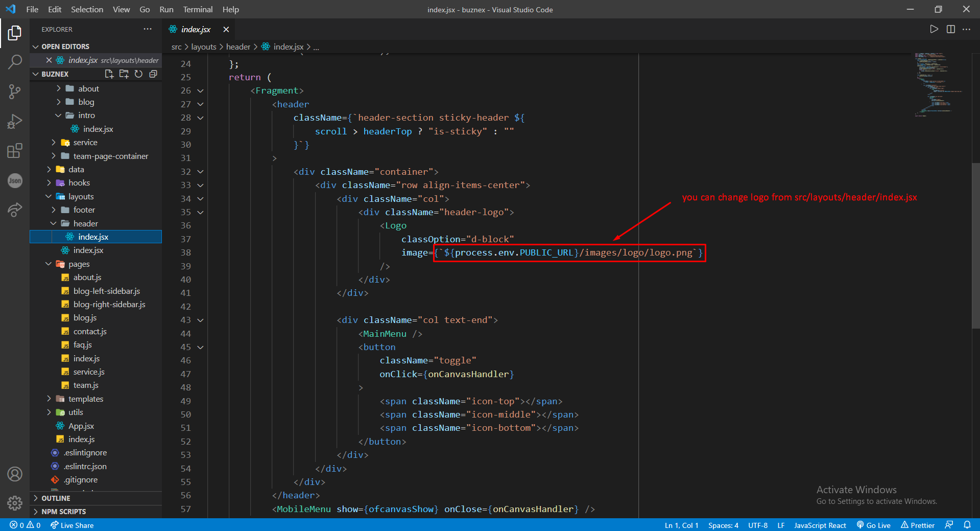Open Explorer views and more actions menu
Screen dimensions: 980x531
point(148,29)
